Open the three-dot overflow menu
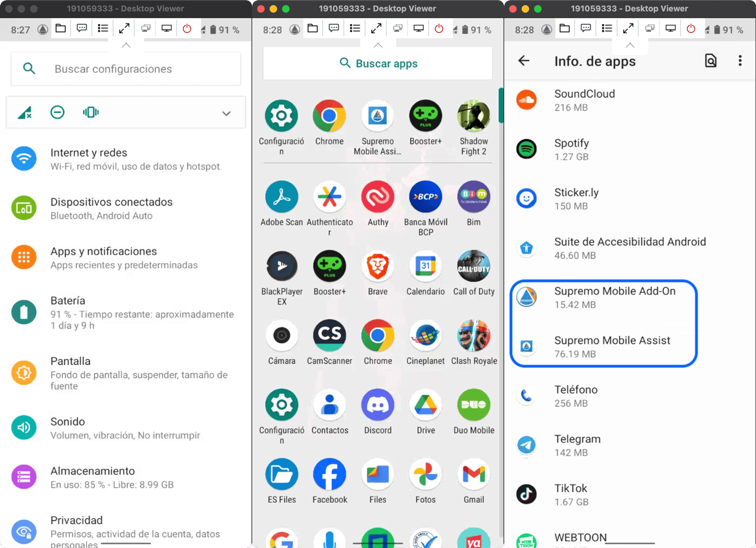The image size is (756, 548). (741, 60)
